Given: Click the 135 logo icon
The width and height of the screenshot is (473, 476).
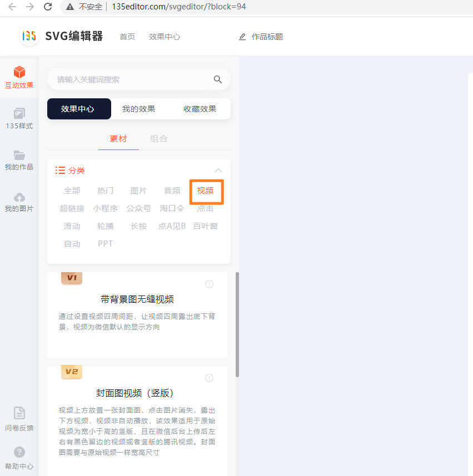Looking at the screenshot, I should [x=29, y=36].
